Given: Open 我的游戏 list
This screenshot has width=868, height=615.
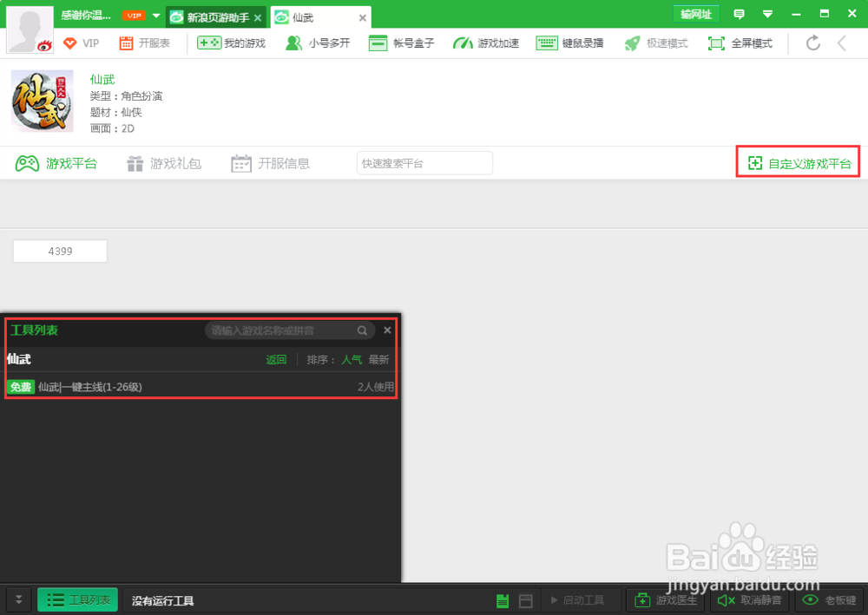Looking at the screenshot, I should [x=232, y=43].
